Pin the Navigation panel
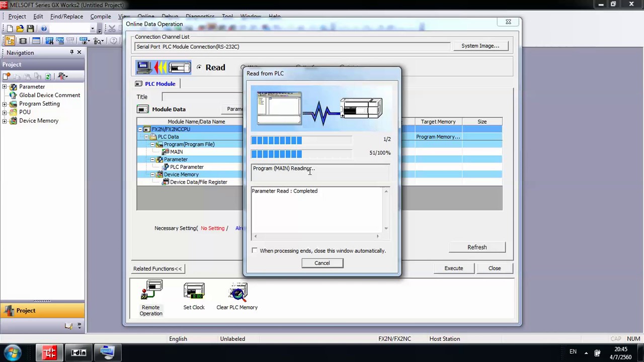This screenshot has width=644, height=362. tap(71, 52)
